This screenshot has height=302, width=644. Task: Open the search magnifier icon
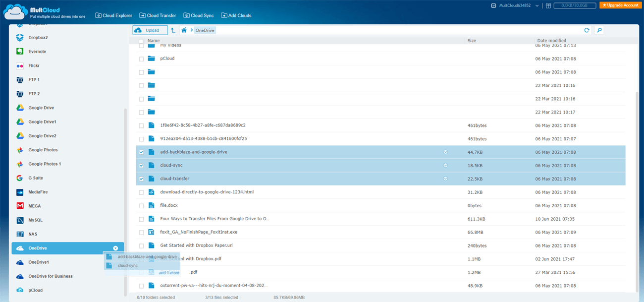tap(599, 30)
